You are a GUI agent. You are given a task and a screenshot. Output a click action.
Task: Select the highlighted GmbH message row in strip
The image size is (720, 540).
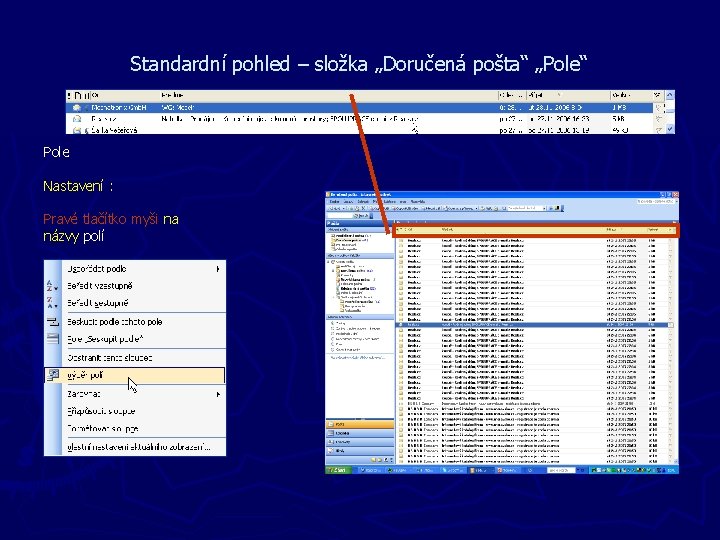pos(360,107)
